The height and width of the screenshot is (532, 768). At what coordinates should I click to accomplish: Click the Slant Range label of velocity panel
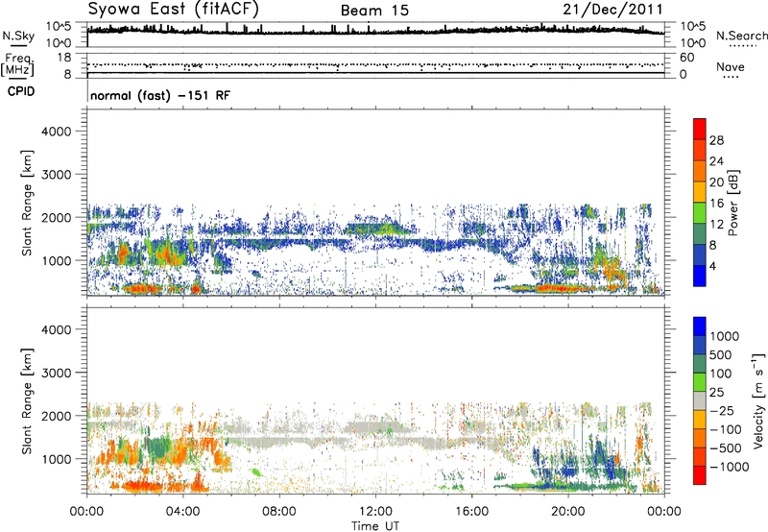(27, 401)
